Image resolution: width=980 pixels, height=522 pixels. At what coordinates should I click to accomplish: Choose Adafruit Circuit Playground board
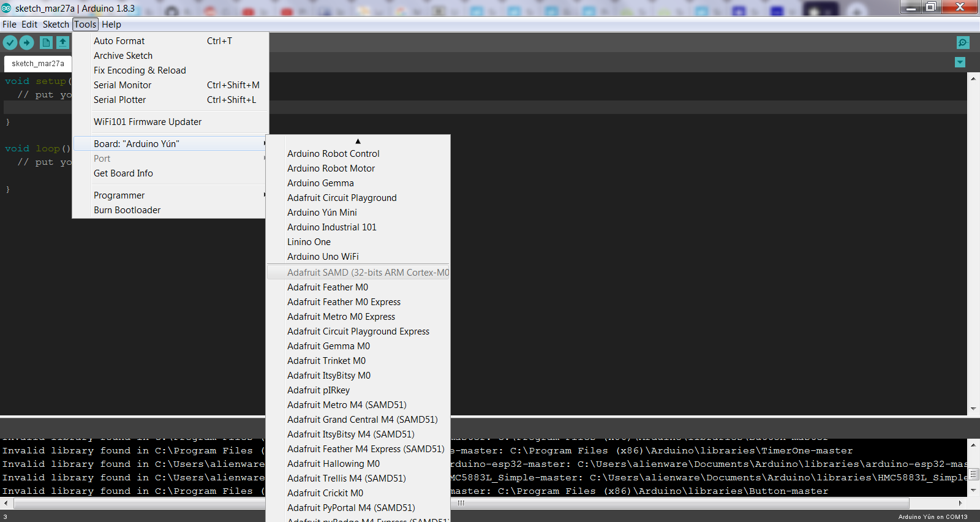tap(358, 198)
